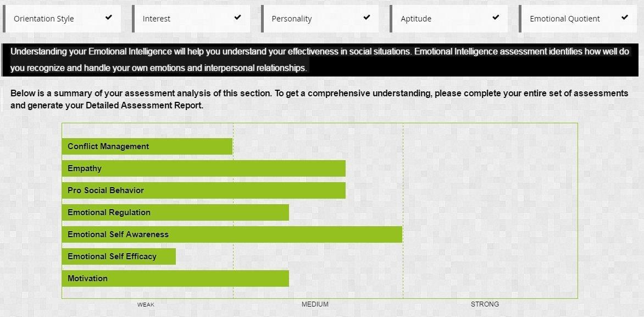
Task: Click the Aptitude checkmark icon
Action: click(x=496, y=18)
